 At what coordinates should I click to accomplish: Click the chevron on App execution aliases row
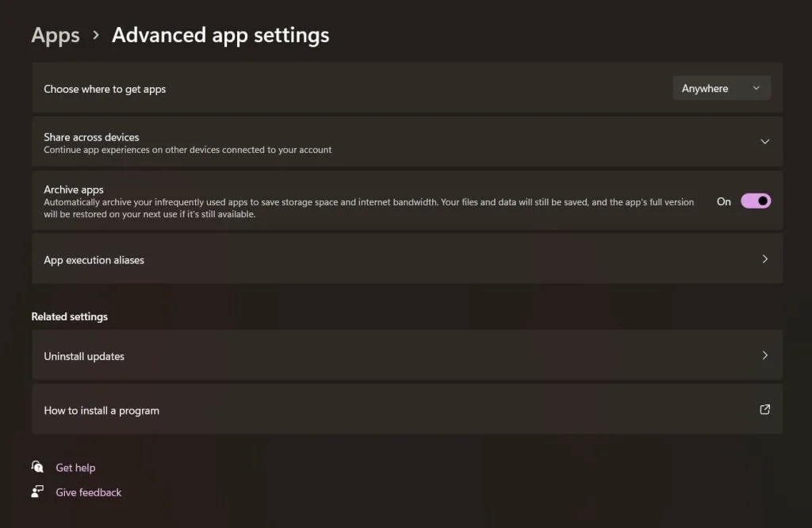tap(764, 259)
